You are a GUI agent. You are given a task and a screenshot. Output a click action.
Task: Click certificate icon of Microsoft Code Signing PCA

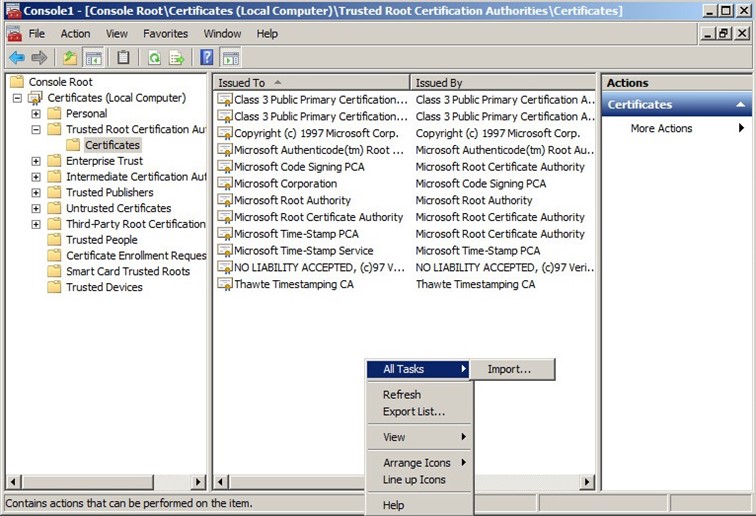coord(225,166)
